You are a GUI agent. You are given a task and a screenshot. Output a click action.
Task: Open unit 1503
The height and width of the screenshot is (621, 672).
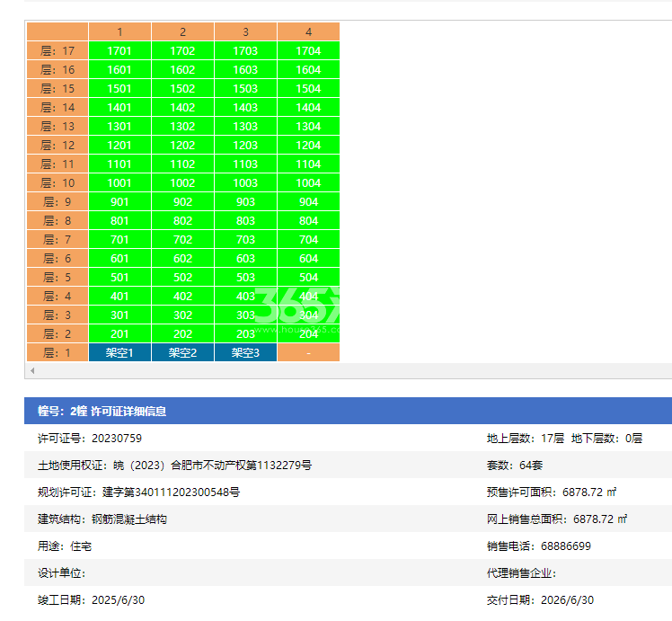point(245,88)
